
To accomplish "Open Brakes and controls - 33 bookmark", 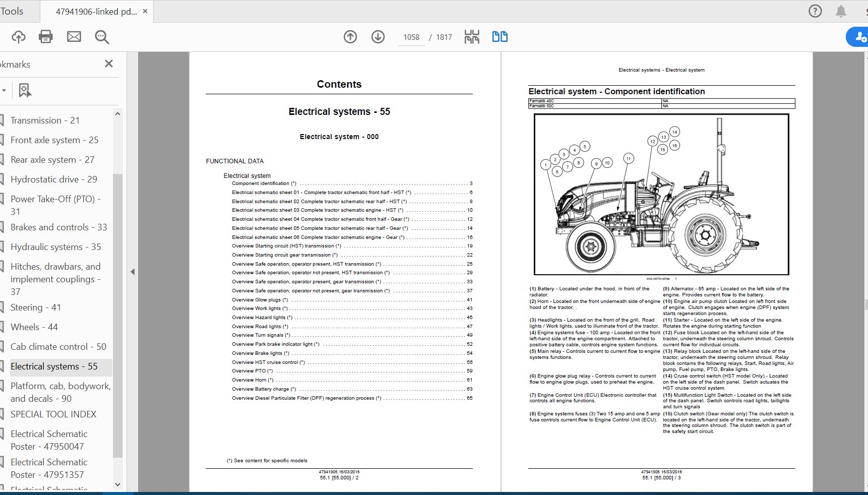I will coord(59,227).
